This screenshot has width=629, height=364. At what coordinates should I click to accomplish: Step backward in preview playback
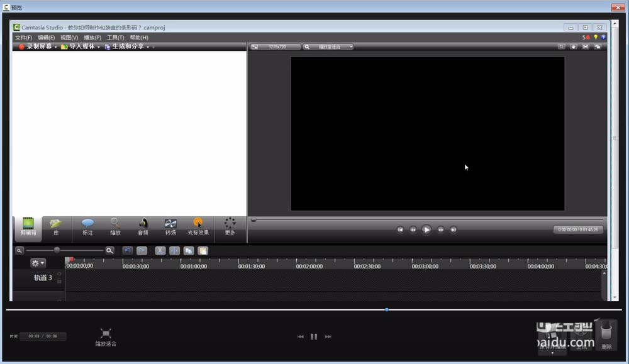pos(413,229)
